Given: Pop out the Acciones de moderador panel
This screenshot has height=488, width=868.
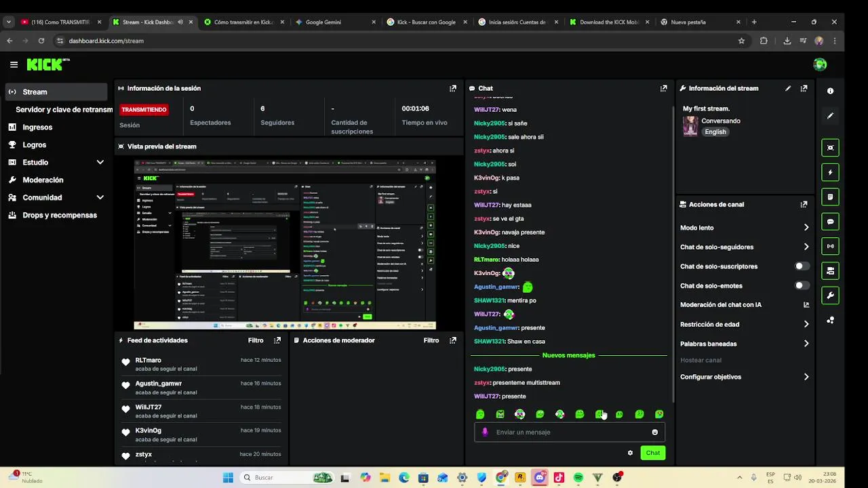Looking at the screenshot, I should [453, 340].
